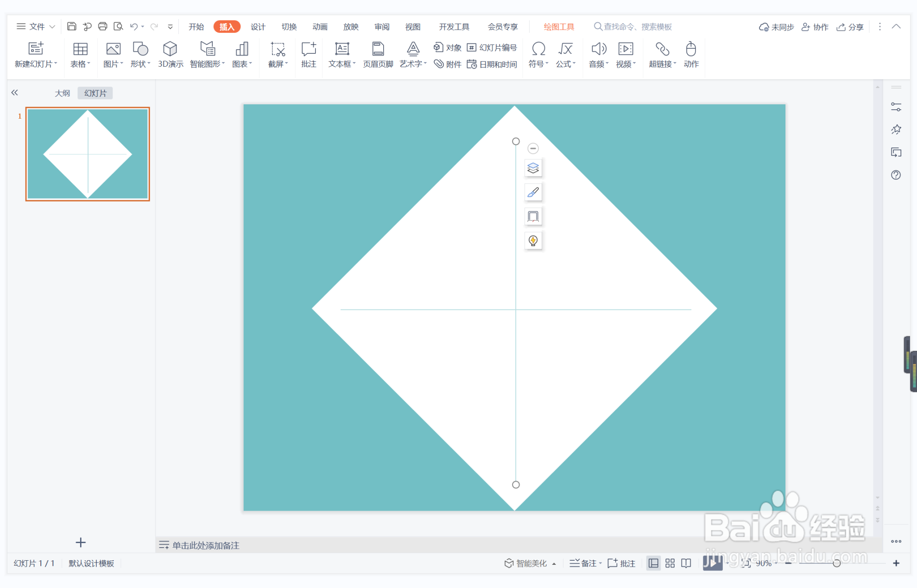
Task: Click the 动作 mouse action icon
Action: click(x=690, y=54)
